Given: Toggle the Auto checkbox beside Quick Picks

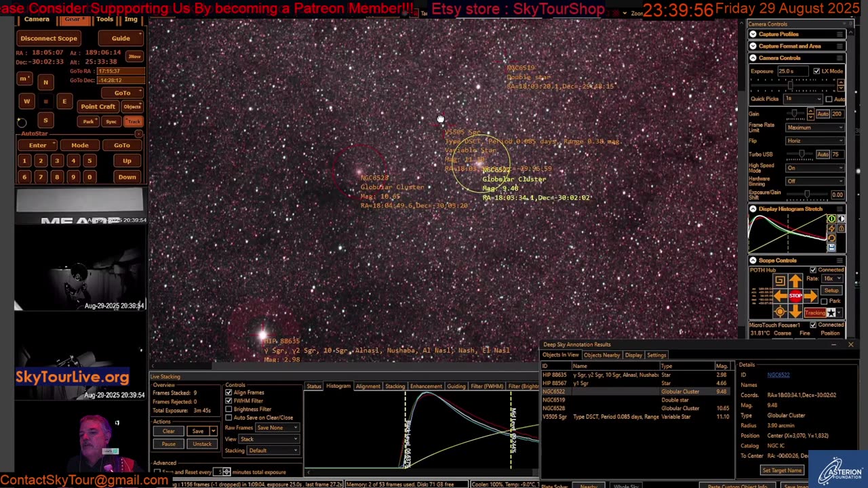Looking at the screenshot, I should [829, 99].
